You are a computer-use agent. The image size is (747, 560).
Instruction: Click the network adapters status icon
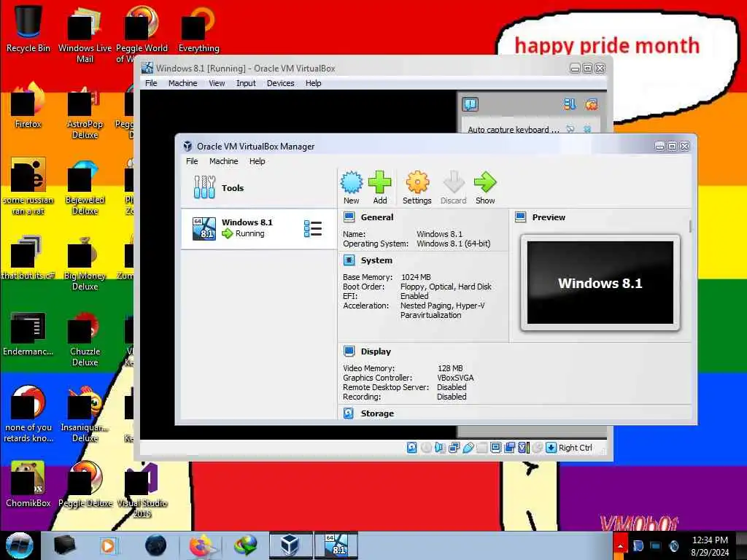click(x=454, y=448)
